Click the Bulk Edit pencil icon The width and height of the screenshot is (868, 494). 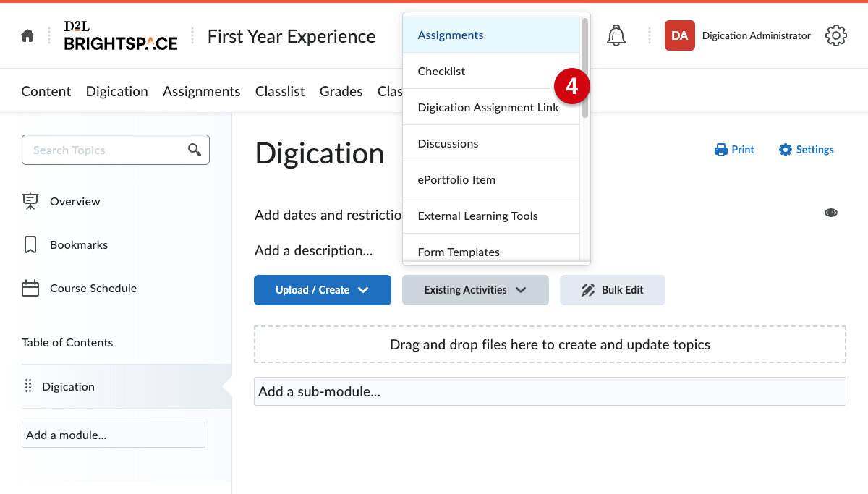click(588, 290)
